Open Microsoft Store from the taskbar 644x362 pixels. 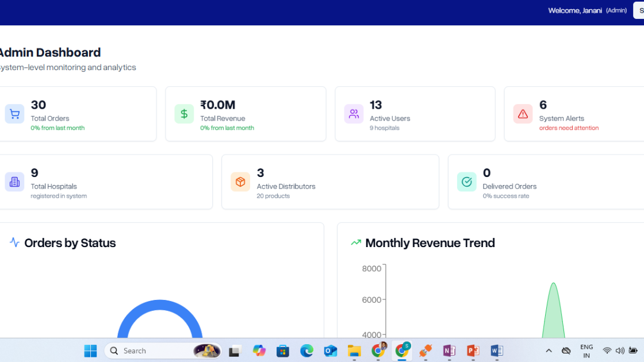282,351
